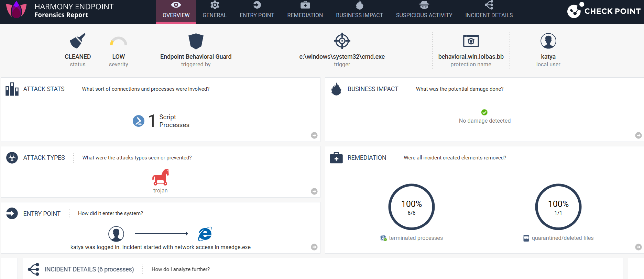Go to Incident Details tab

click(x=489, y=12)
